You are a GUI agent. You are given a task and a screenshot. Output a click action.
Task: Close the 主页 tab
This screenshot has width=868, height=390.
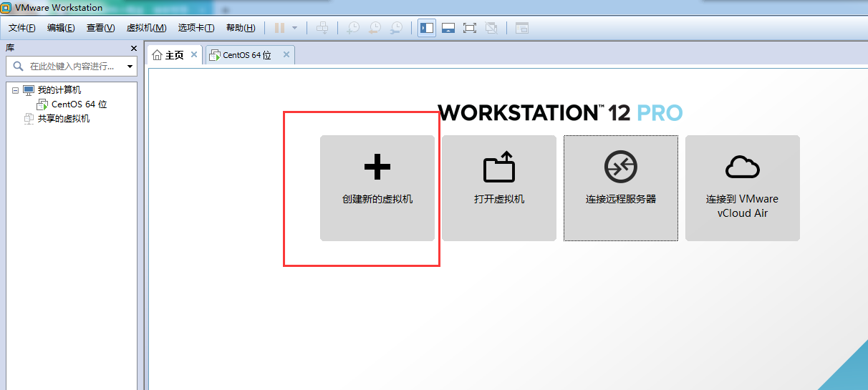(x=194, y=54)
